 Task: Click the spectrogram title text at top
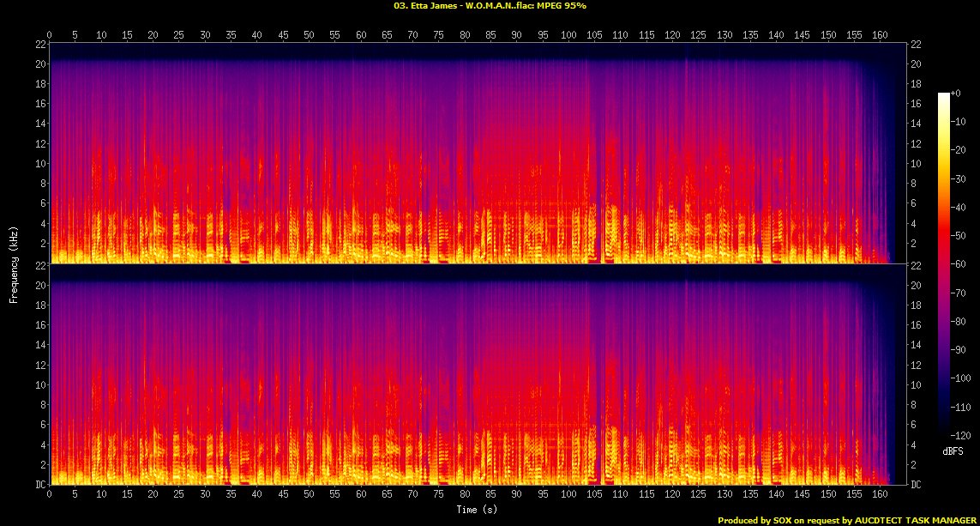pyautogui.click(x=490, y=5)
